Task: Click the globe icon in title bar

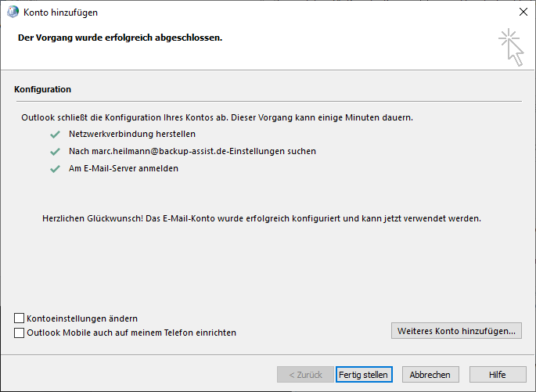Action: [x=13, y=13]
